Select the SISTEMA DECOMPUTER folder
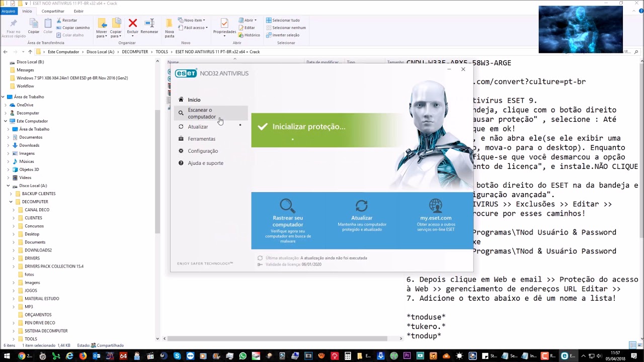The image size is (644, 362). click(x=46, y=331)
